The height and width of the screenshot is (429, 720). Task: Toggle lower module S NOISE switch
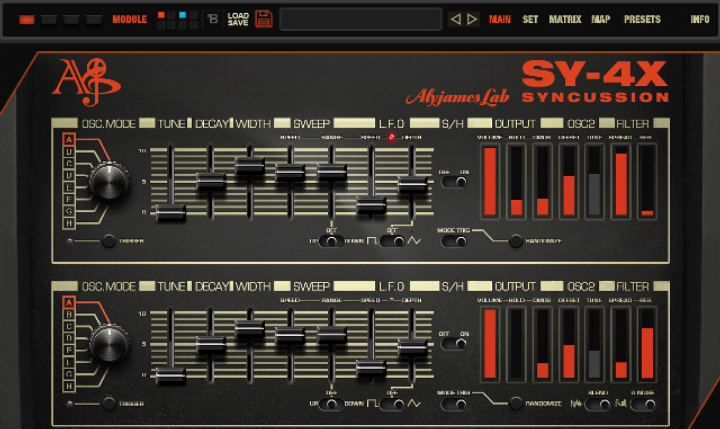643,404
